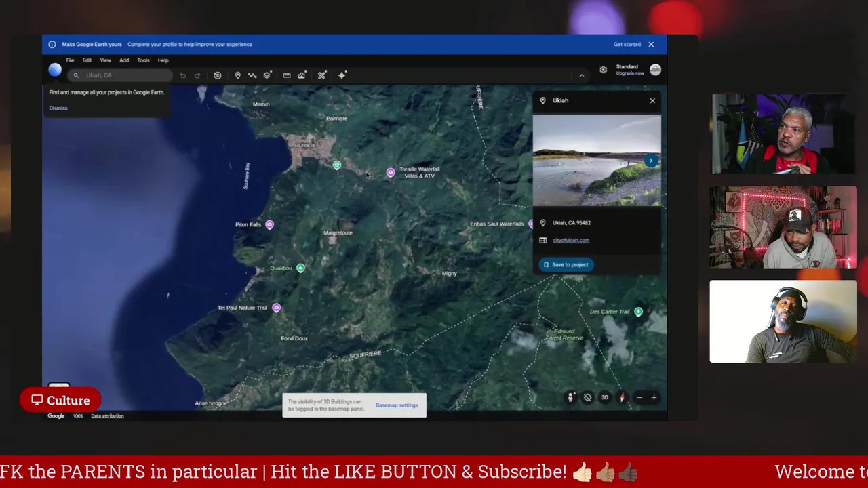This screenshot has width=868, height=488.
Task: Click the toolbar icon right of image overlay
Action: point(322,75)
